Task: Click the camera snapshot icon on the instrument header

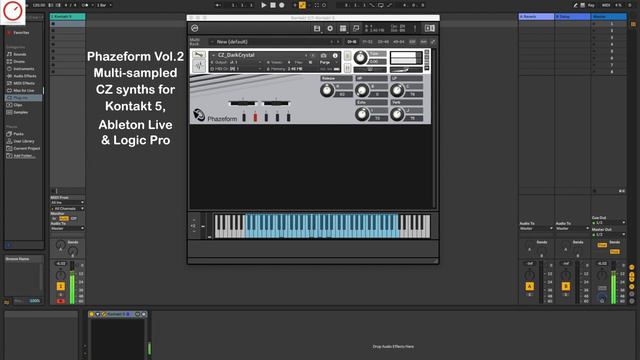Action: tap(324, 55)
